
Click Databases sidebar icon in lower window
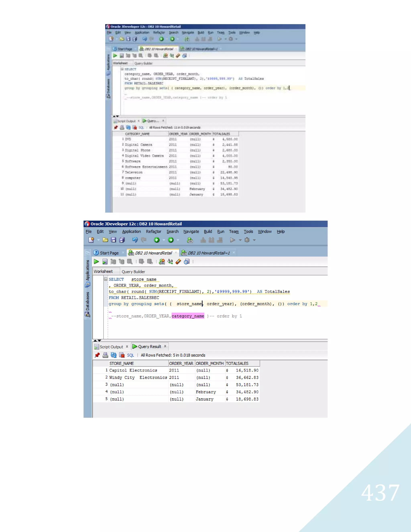pos(87,314)
